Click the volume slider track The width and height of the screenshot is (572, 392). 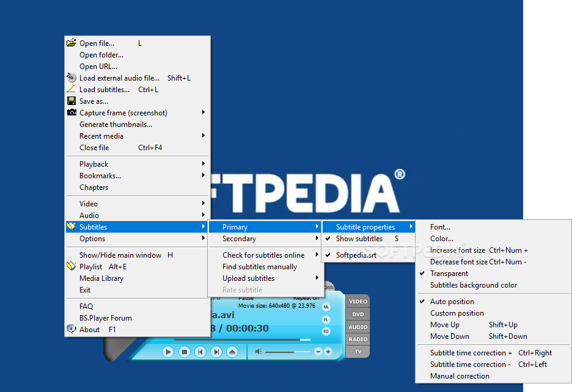point(287,352)
